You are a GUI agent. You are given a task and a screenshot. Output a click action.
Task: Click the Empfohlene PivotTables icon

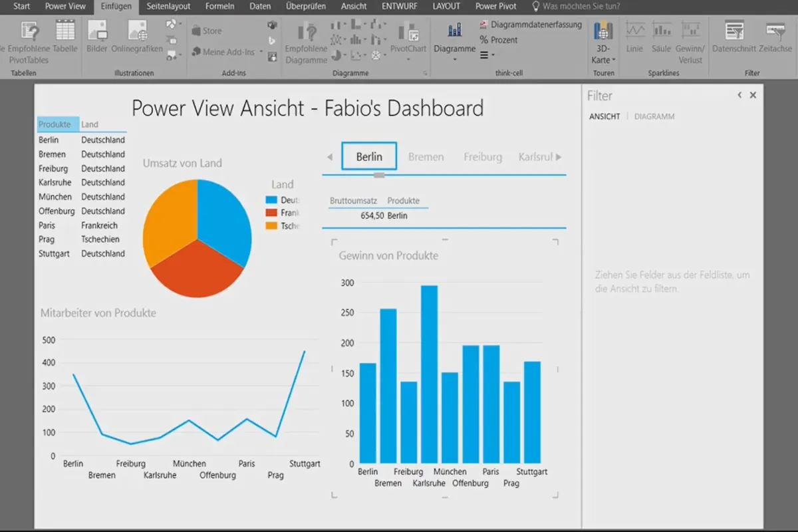click(x=29, y=31)
